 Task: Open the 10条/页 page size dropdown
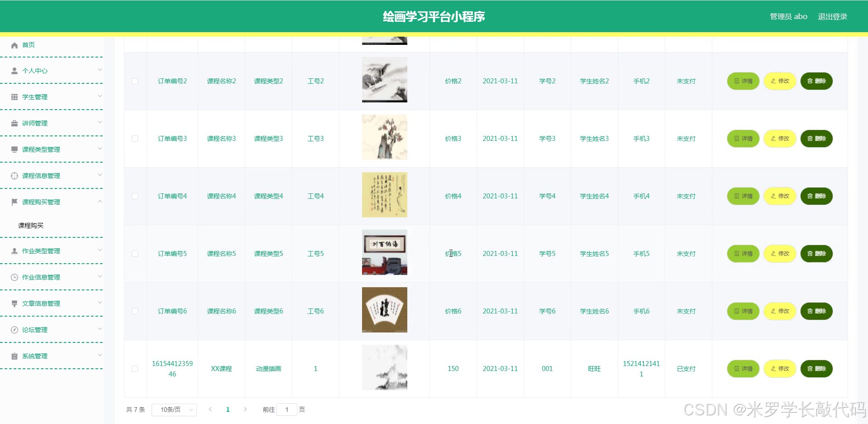click(174, 409)
